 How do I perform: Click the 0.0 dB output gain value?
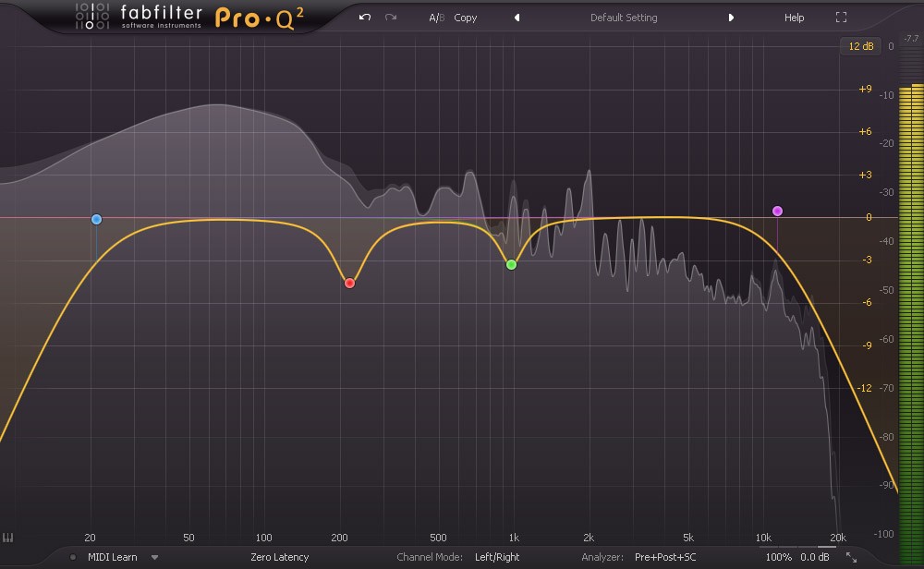coord(814,557)
